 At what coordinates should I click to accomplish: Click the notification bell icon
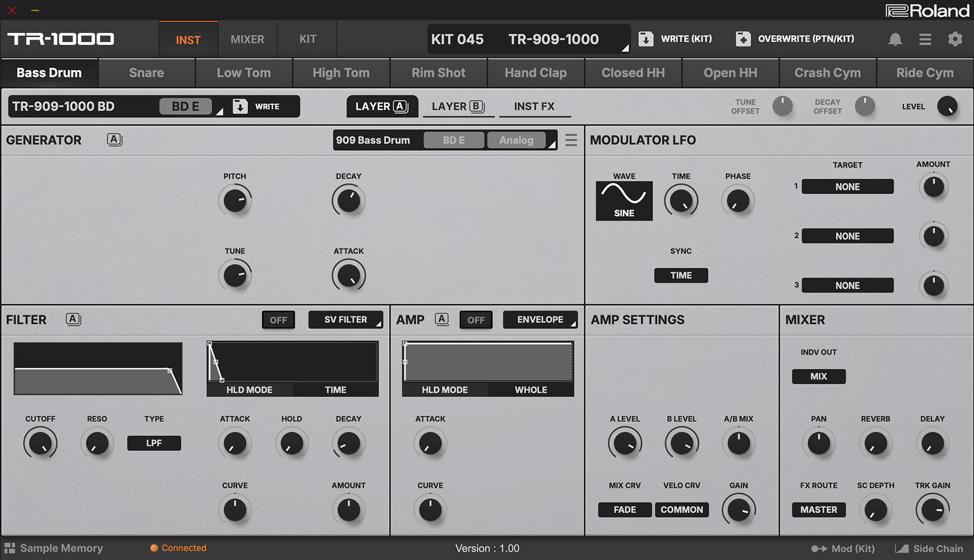point(895,39)
